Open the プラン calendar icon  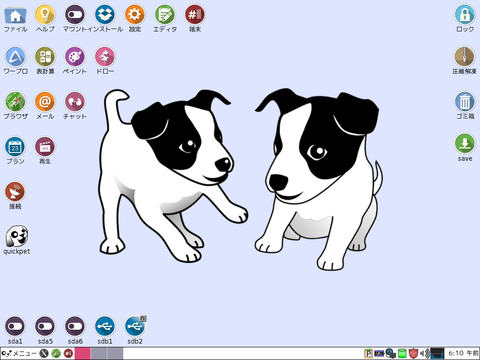[x=15, y=147]
